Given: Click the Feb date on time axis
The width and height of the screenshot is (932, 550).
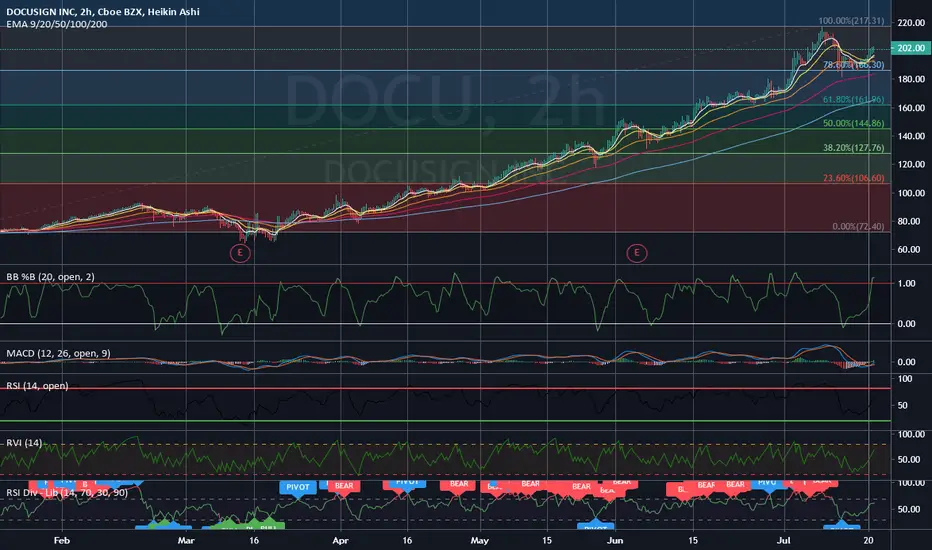Looking at the screenshot, I should (62, 540).
